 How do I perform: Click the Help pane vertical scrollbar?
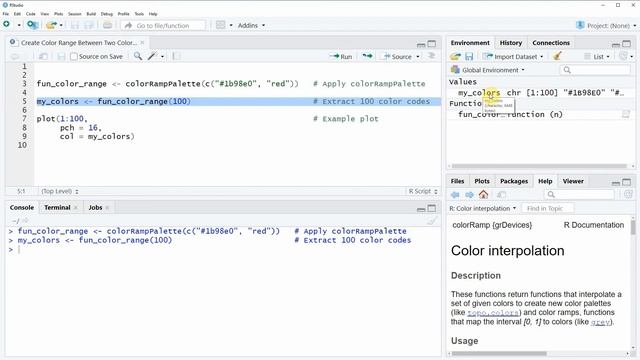(633, 227)
